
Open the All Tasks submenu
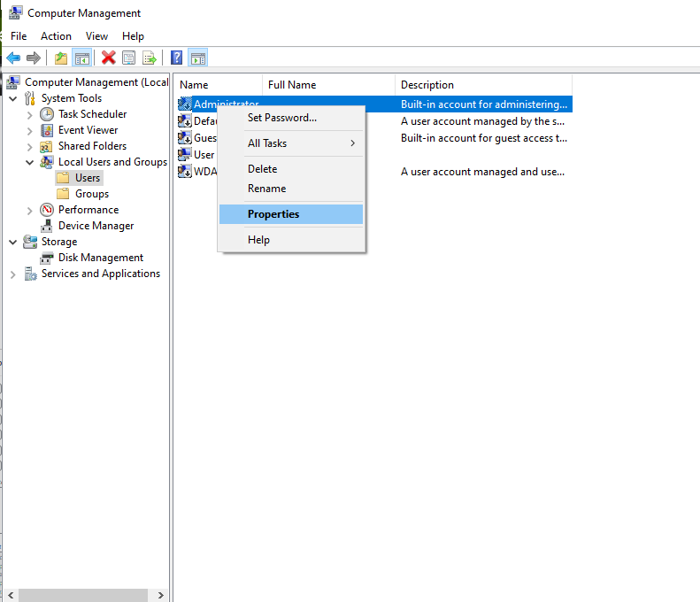coord(291,143)
